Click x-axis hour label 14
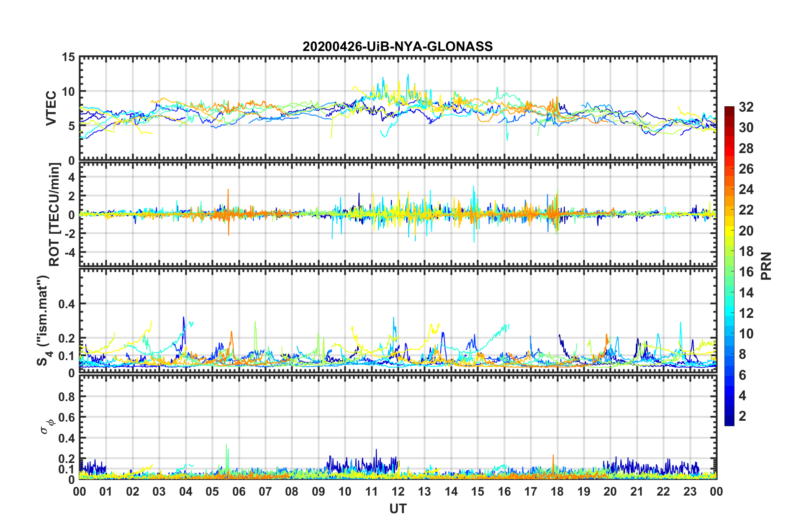Image resolution: width=796 pixels, height=532 pixels. 451,491
